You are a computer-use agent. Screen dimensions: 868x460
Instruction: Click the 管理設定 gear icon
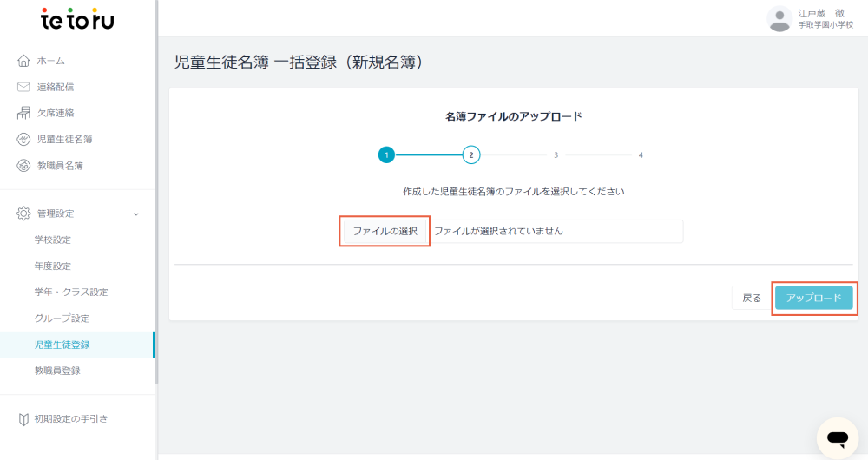[23, 214]
